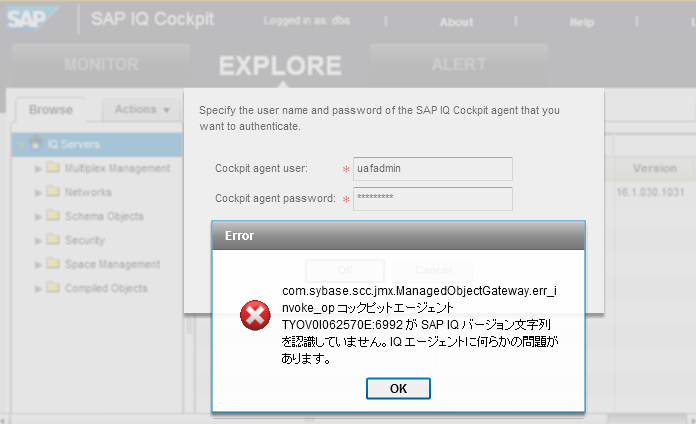This screenshot has width=696, height=424.
Task: Expand the Schema Objects folder
Action: pos(38,217)
